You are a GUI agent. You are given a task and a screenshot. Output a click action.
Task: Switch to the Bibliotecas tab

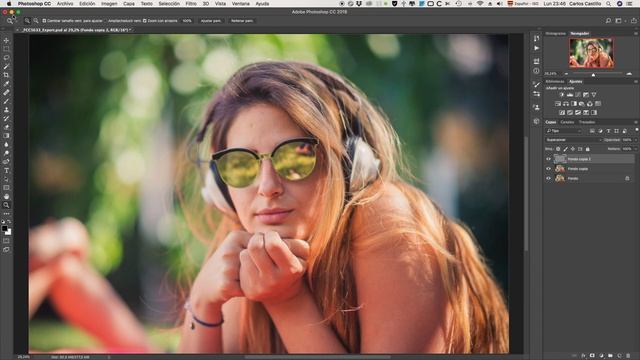point(555,82)
